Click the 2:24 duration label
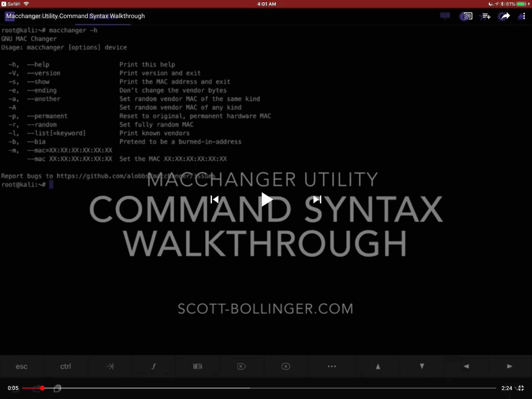Viewport: 532px width, 399px height. [x=506, y=388]
